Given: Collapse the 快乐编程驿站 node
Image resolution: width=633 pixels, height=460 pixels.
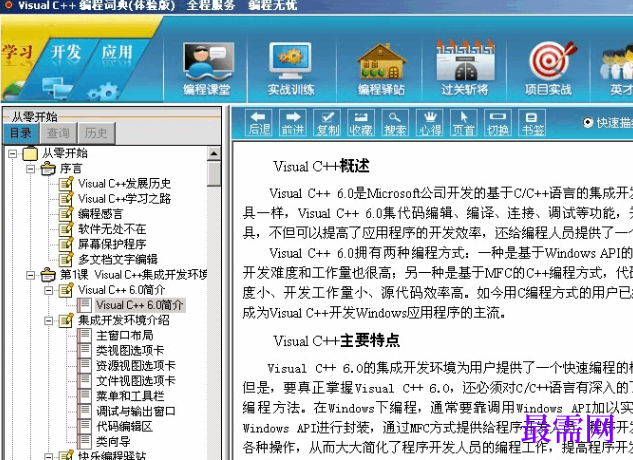Looking at the screenshot, I should coord(48,456).
